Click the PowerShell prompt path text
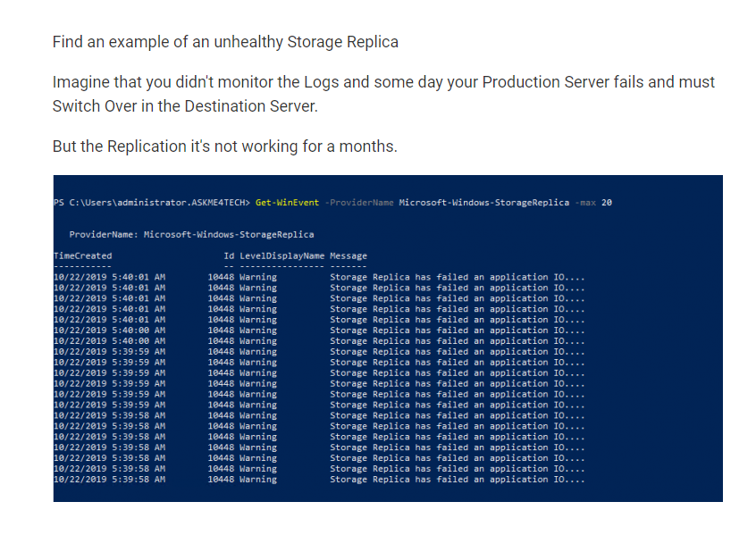This screenshot has width=756, height=552. [152, 202]
